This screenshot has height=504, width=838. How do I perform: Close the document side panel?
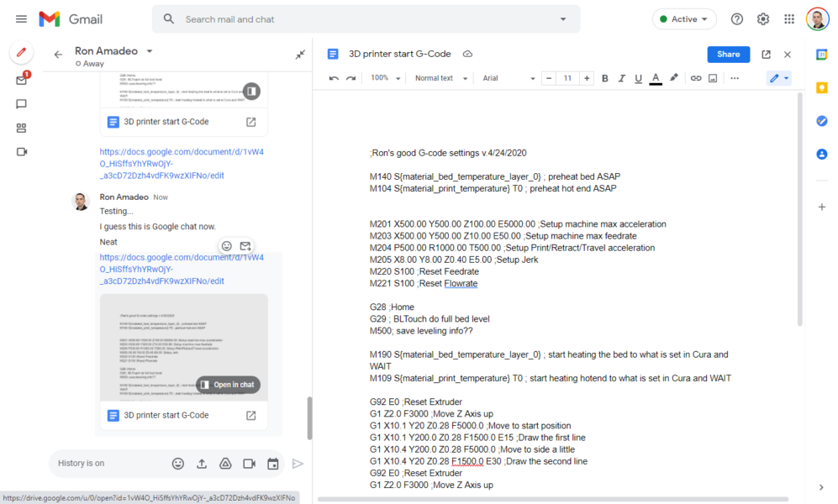click(788, 55)
